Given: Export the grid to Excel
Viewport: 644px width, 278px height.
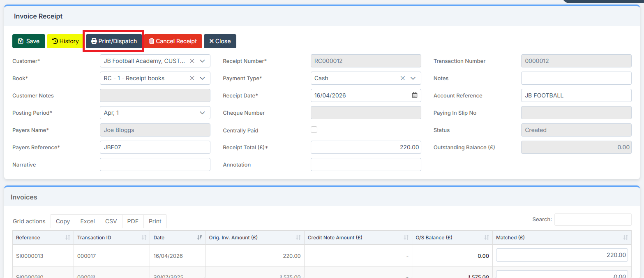Looking at the screenshot, I should (x=88, y=221).
